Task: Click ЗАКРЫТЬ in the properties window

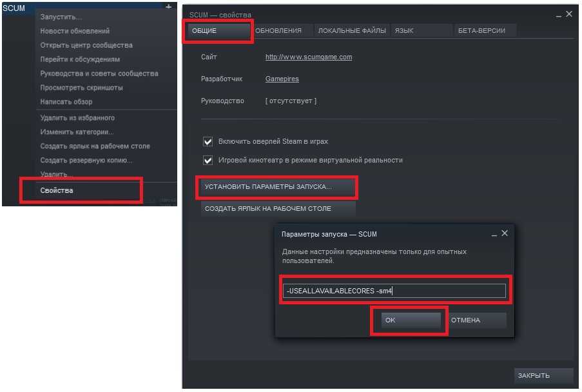Action: tap(544, 375)
